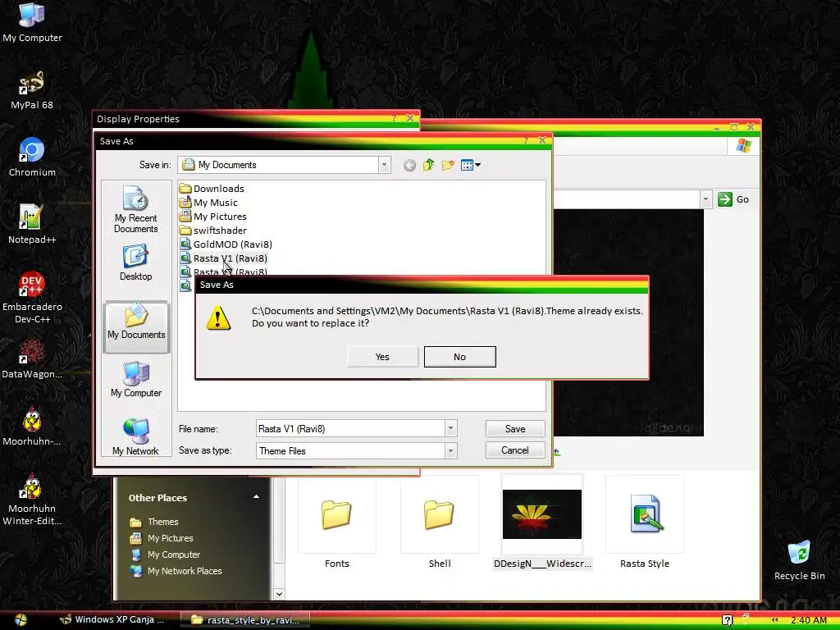The width and height of the screenshot is (840, 630).
Task: Open the Recycle Bin
Action: click(x=799, y=560)
